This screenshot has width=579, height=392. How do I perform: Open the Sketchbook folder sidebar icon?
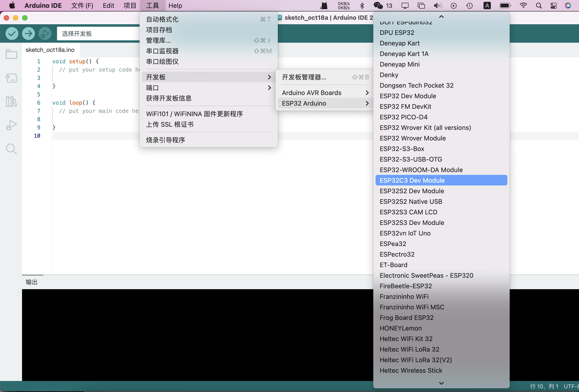point(11,54)
